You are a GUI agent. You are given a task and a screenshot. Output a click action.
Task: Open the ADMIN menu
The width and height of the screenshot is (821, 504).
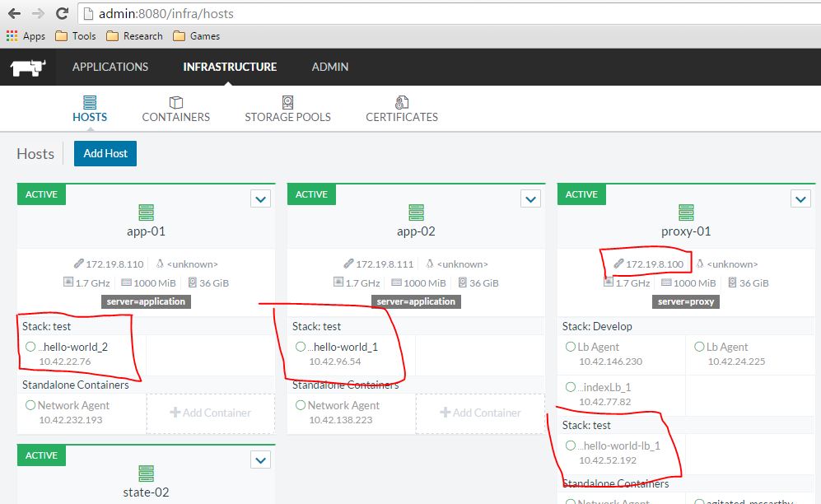click(x=330, y=67)
